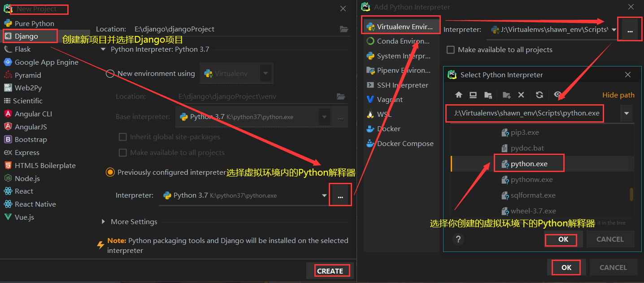Refresh the file chooser tree

point(539,95)
